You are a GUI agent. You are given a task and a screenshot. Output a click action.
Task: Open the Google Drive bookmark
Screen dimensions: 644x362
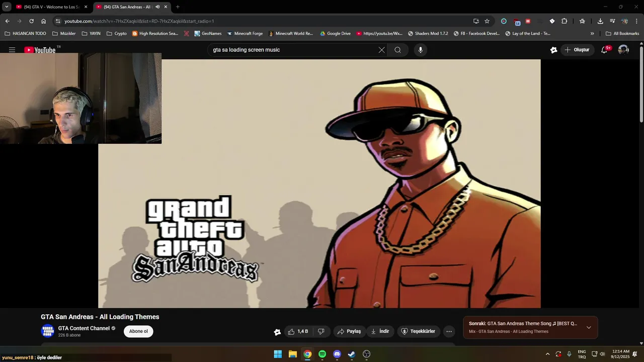click(335, 34)
